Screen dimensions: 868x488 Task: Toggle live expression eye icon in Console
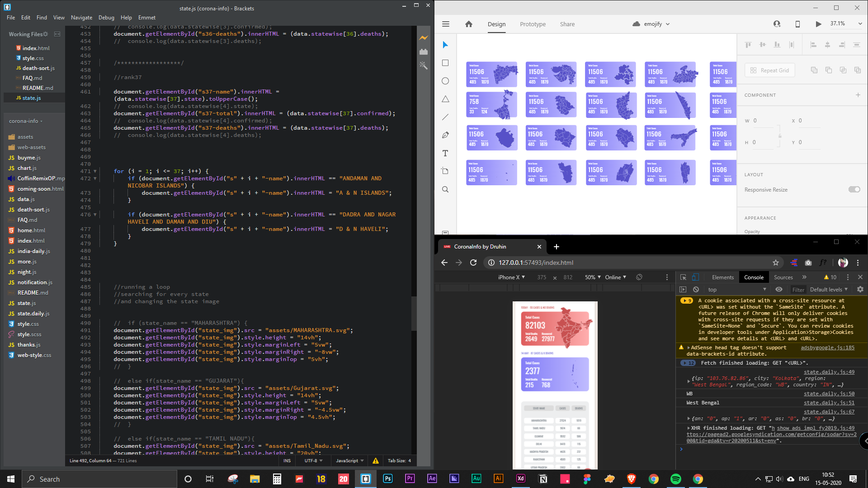pos(778,290)
